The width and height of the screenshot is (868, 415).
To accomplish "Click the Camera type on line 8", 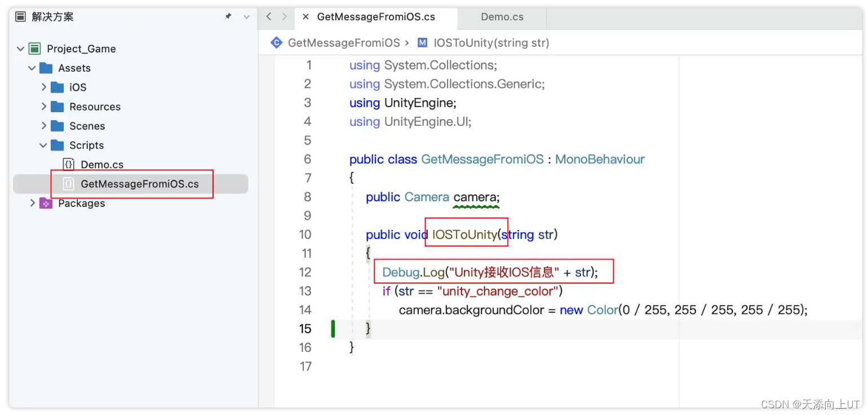I will coord(427,197).
